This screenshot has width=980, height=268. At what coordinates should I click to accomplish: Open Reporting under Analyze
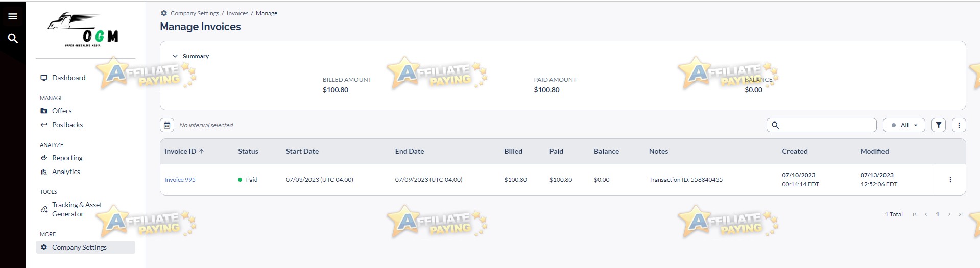coord(67,158)
